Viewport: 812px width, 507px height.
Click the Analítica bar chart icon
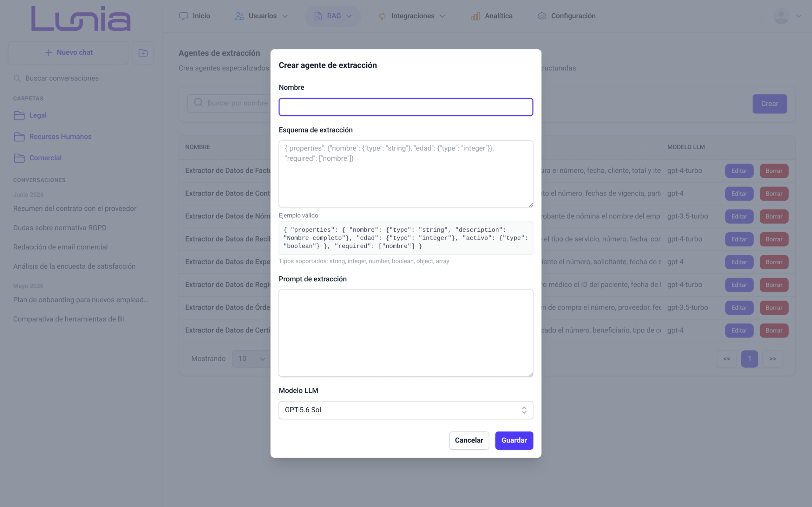pyautogui.click(x=475, y=16)
